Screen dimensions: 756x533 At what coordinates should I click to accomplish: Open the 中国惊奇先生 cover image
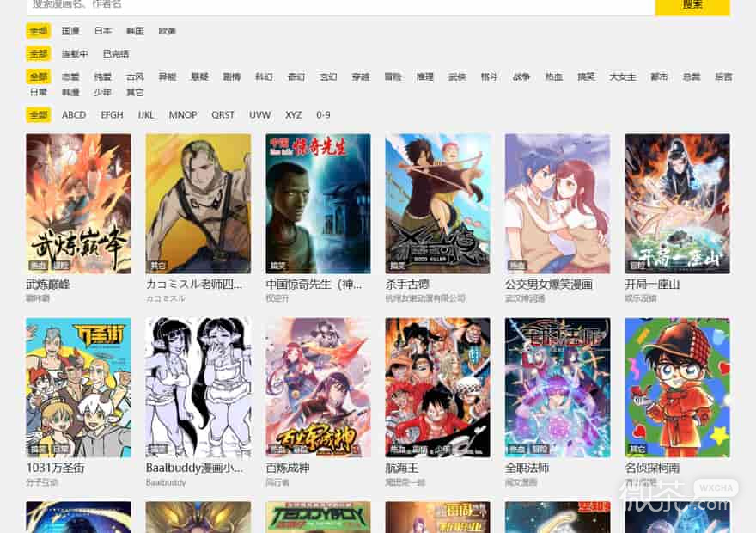point(318,204)
